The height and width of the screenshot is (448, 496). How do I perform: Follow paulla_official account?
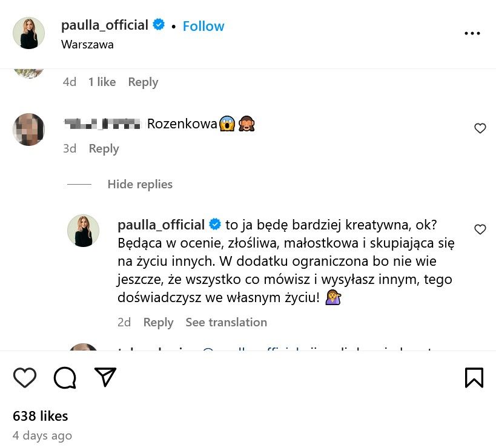tap(203, 26)
